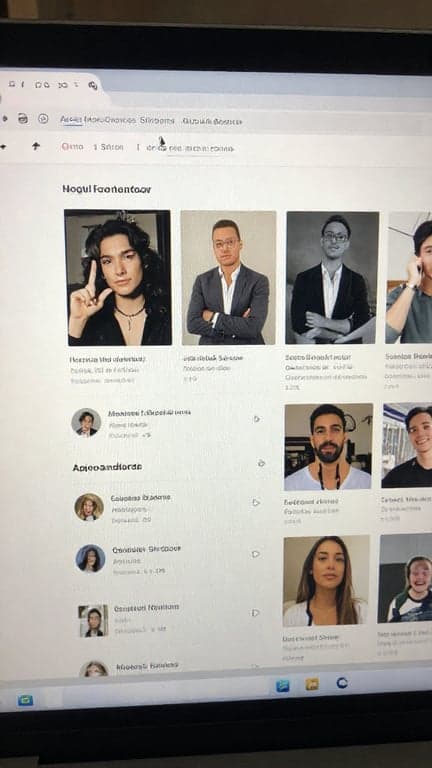The width and height of the screenshot is (432, 768).
Task: Click the small round avatar with blonde hair
Action: (89, 507)
